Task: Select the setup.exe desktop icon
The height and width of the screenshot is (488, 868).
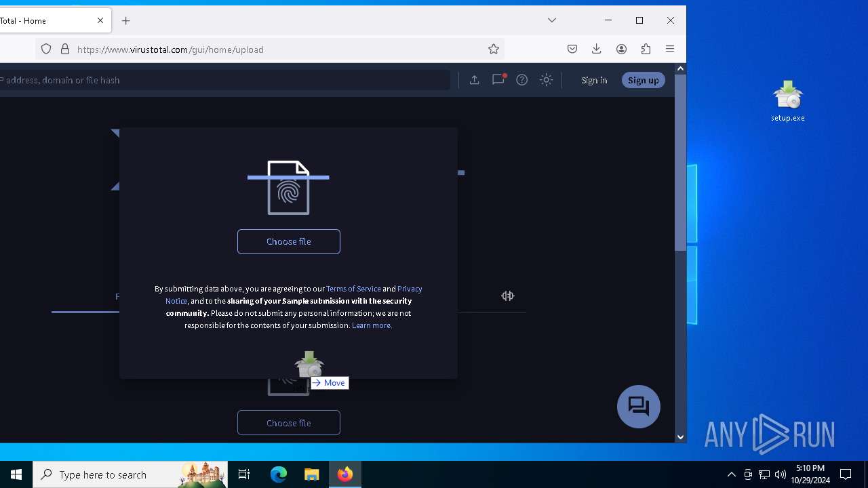Action: (788, 101)
